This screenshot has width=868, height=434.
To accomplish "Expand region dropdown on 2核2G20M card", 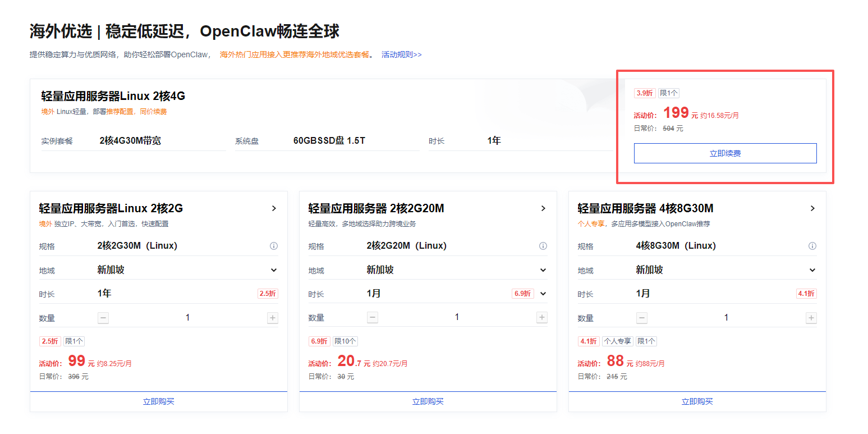I will pos(543,270).
